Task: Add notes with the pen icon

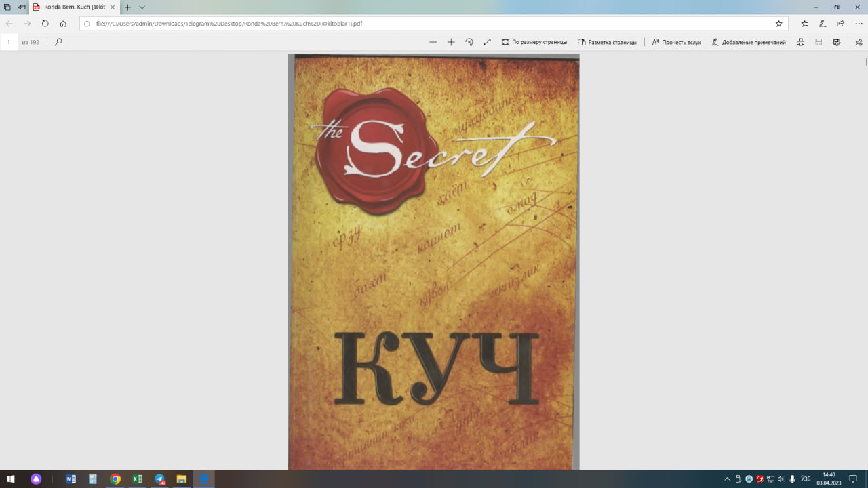Action: (x=823, y=23)
